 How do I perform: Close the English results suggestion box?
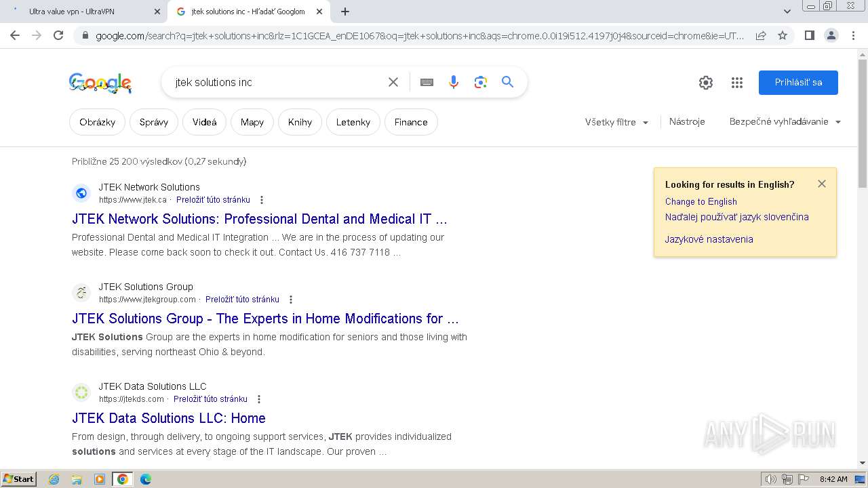click(822, 184)
